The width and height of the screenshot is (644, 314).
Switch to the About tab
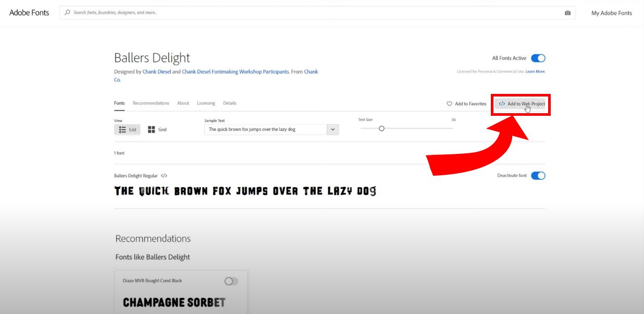point(183,103)
